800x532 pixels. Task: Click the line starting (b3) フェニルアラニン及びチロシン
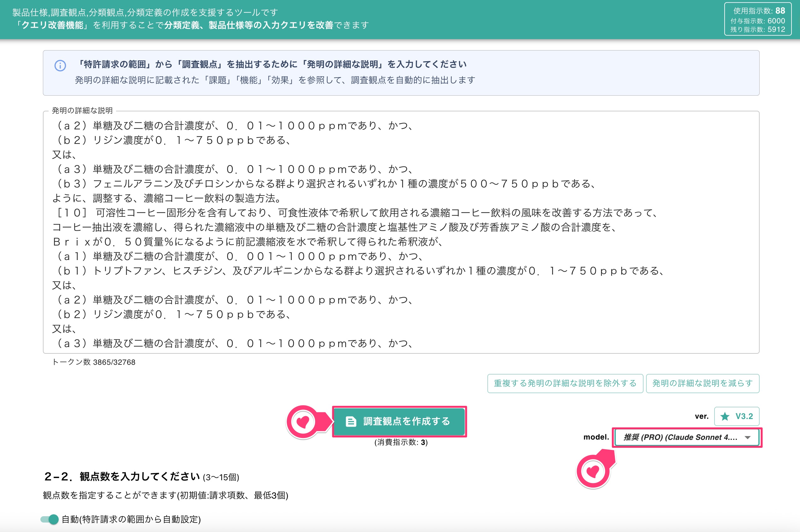click(x=326, y=184)
